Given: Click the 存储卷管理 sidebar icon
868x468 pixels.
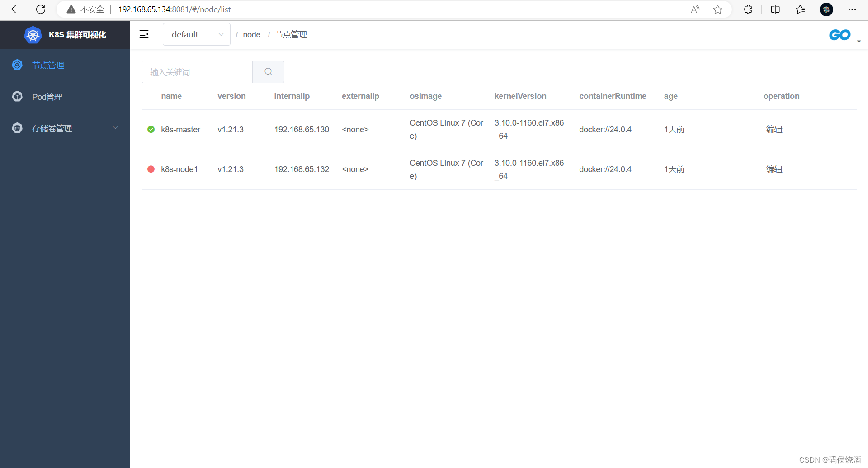Looking at the screenshot, I should [17, 128].
